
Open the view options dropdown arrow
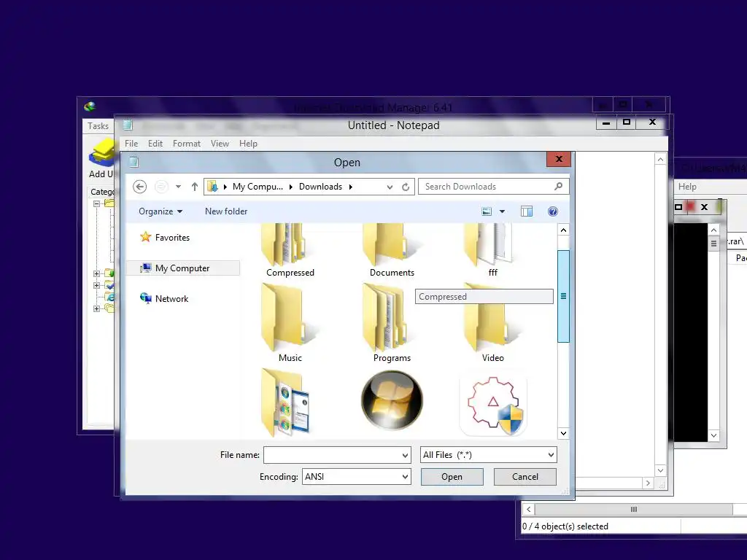[502, 211]
